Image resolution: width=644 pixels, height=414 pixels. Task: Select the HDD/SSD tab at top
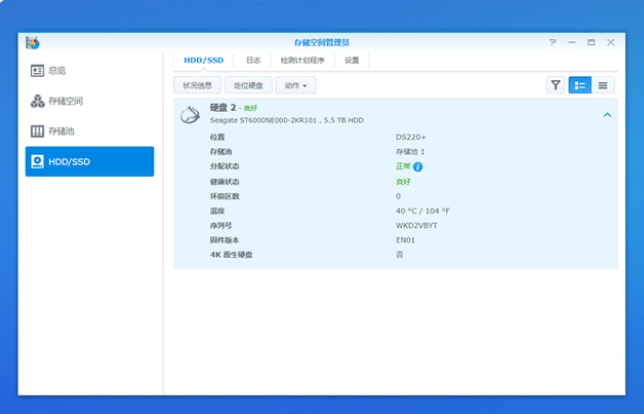click(x=203, y=60)
